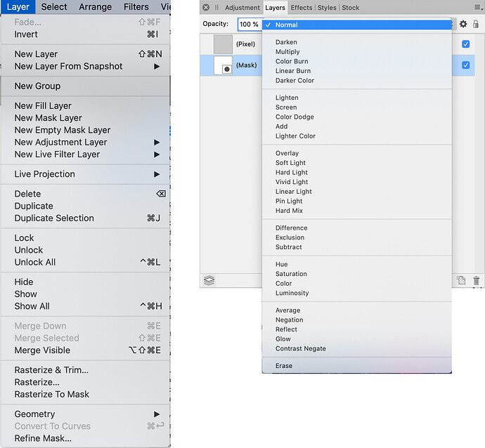
Task: Click the lock icon in Layers panel
Action: [476, 24]
